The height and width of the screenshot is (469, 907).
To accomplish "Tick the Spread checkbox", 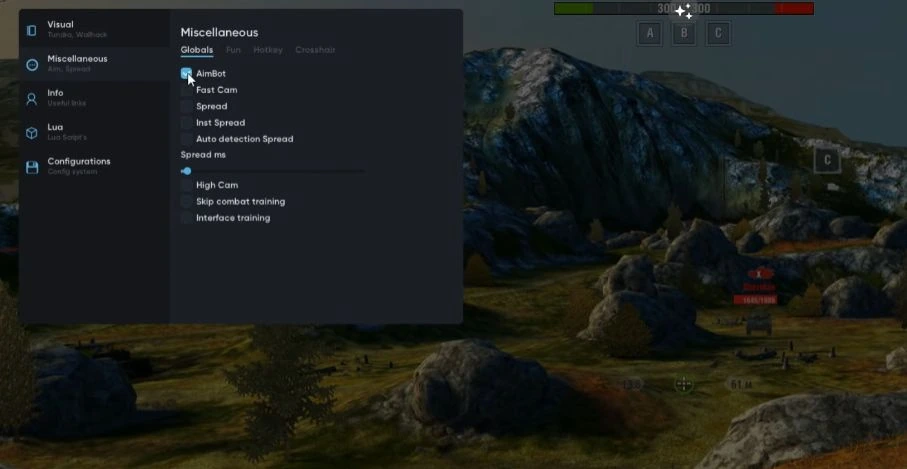I will coord(186,106).
